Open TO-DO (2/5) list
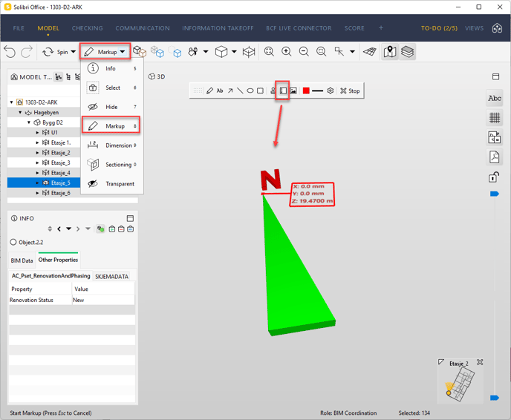Screen dimensions: 511x420 click(x=439, y=28)
